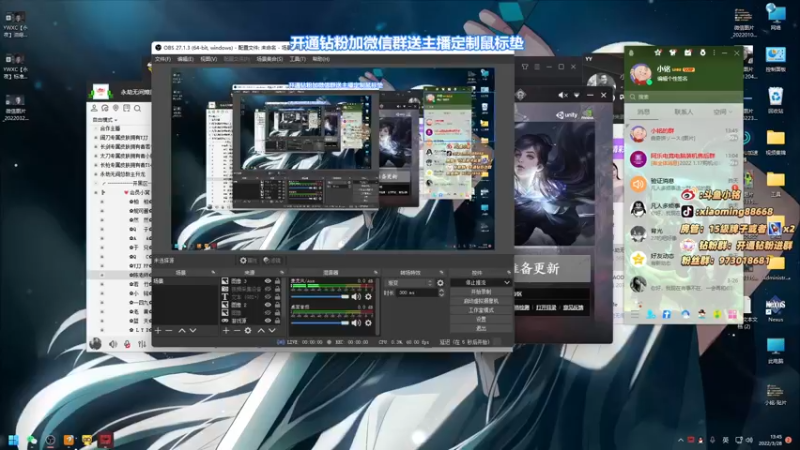Toggle lock on 文本 (GDI+) source

coord(278,297)
